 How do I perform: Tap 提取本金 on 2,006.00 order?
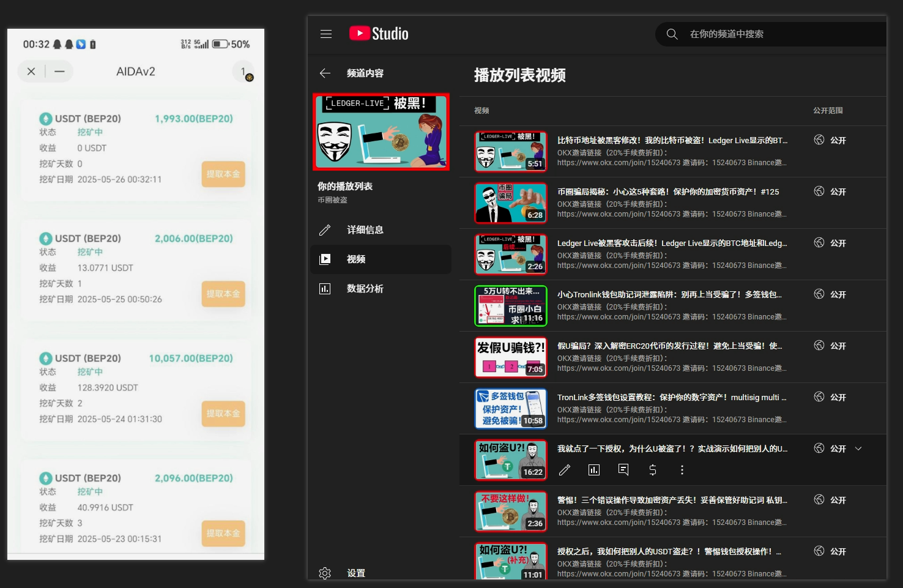[223, 294]
